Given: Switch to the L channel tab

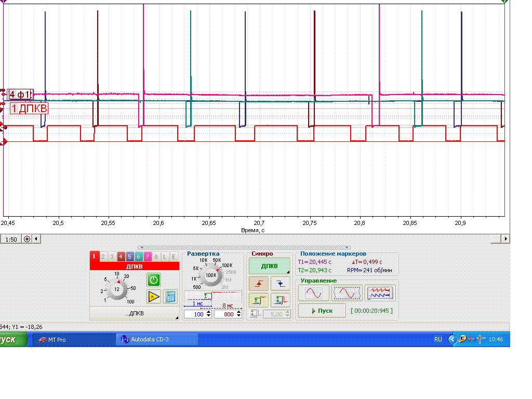Looking at the screenshot, I should [165, 257].
